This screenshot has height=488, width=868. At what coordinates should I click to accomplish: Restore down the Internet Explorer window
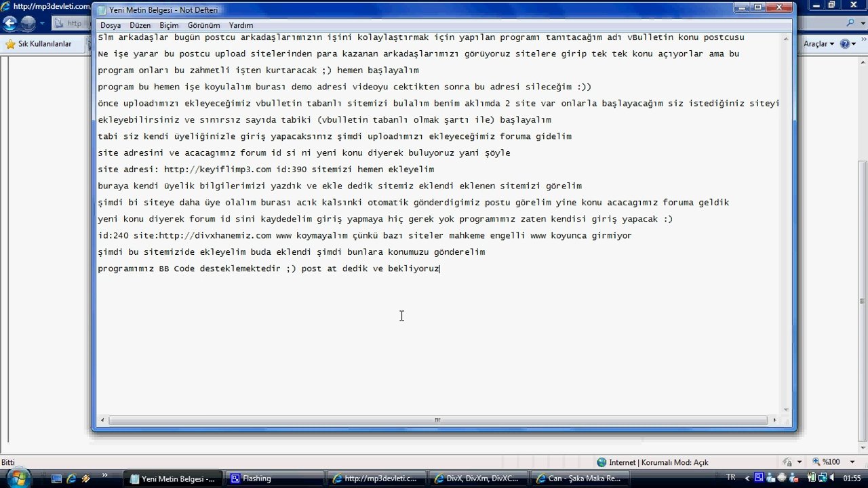tap(831, 5)
